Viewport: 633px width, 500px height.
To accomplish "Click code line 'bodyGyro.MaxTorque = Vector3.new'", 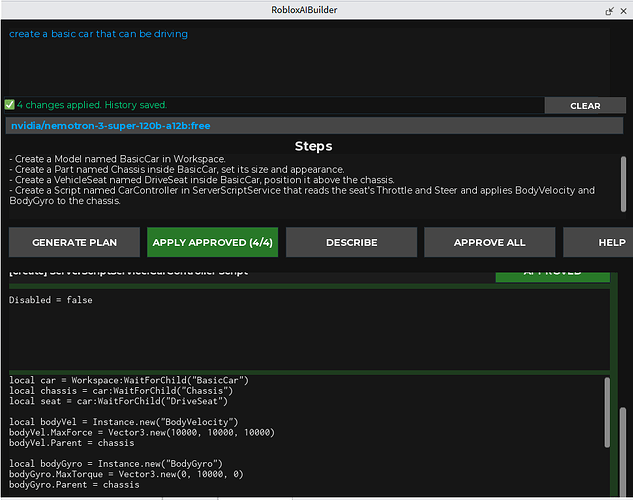I will point(126,474).
